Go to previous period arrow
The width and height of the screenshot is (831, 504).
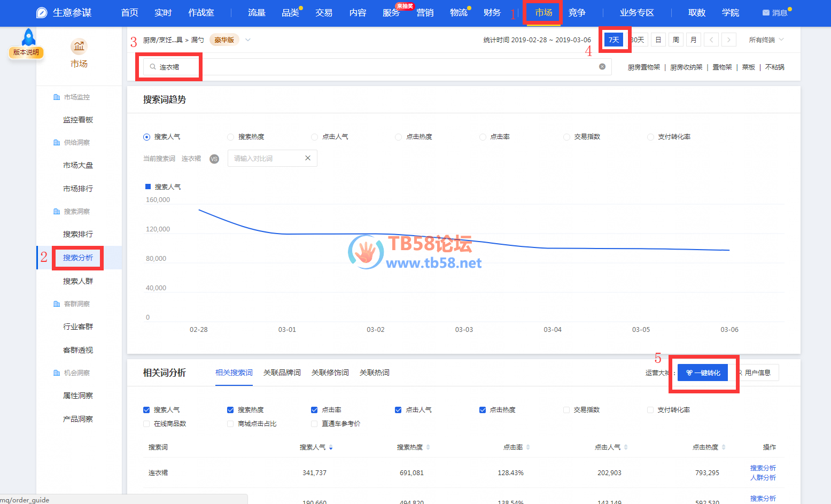pyautogui.click(x=711, y=40)
